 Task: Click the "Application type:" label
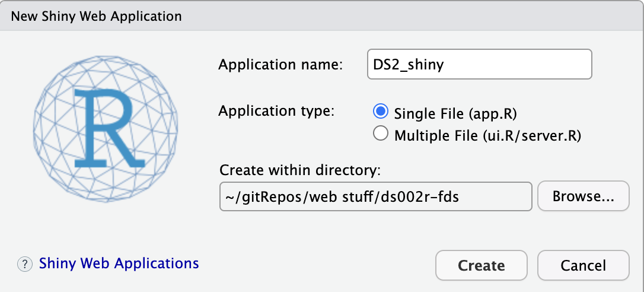(277, 111)
